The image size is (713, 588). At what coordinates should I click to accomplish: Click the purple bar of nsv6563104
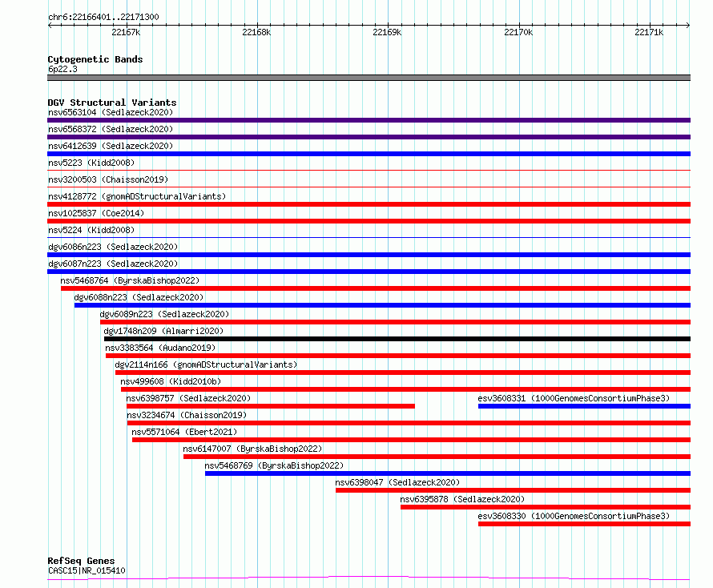[x=369, y=120]
